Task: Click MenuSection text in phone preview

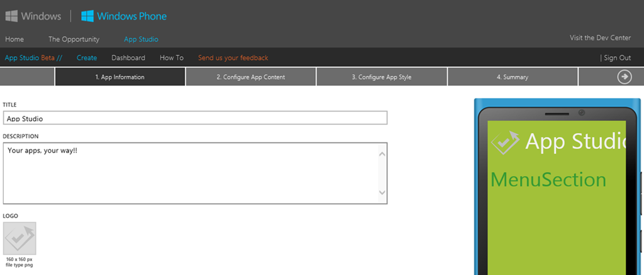Action: 548,180
